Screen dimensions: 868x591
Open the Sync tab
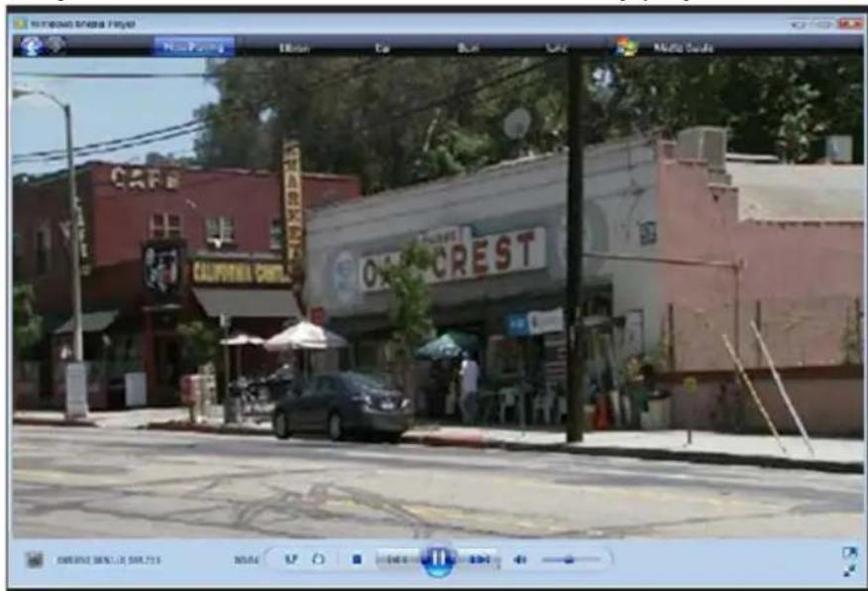[556, 49]
